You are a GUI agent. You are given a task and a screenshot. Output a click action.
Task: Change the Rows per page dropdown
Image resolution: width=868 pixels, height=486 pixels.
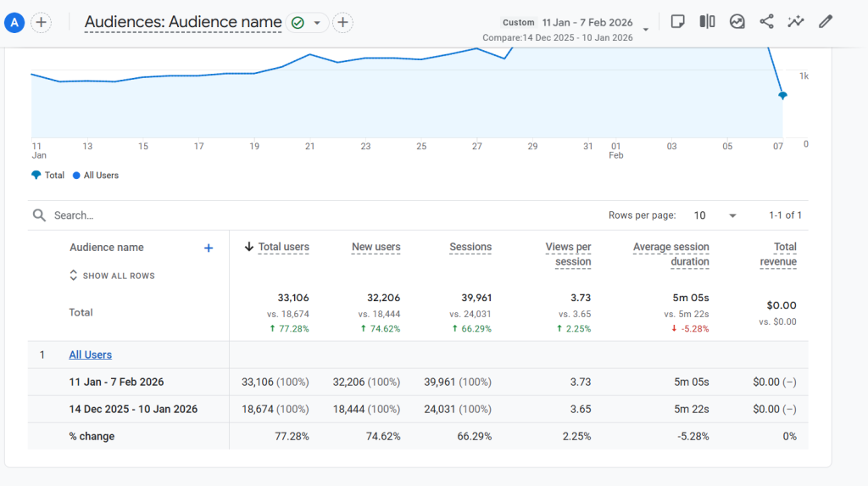pos(715,215)
